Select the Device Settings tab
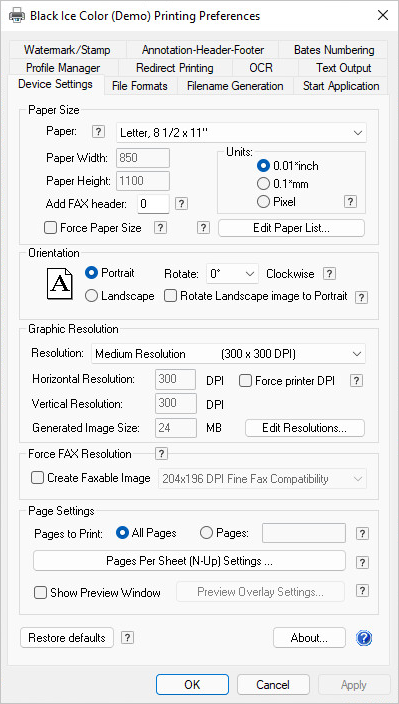399x704 pixels. (56, 84)
